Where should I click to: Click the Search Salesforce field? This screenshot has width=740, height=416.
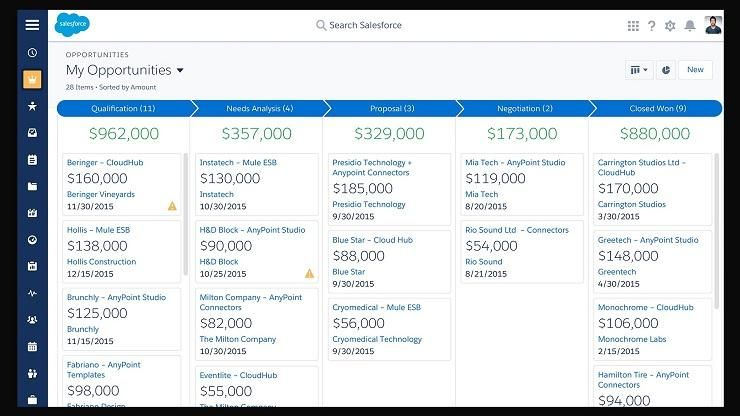pos(359,25)
